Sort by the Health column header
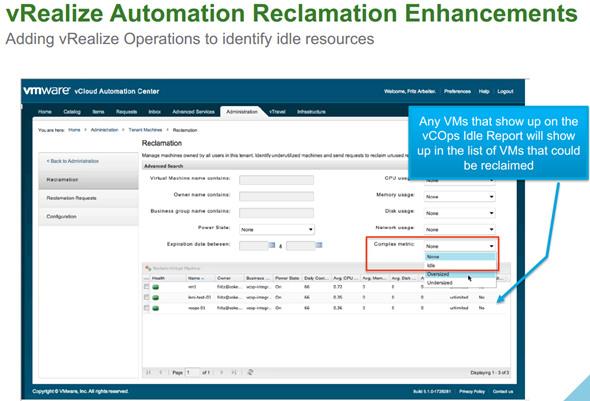Viewport: 590px width, 401px height. coord(168,278)
